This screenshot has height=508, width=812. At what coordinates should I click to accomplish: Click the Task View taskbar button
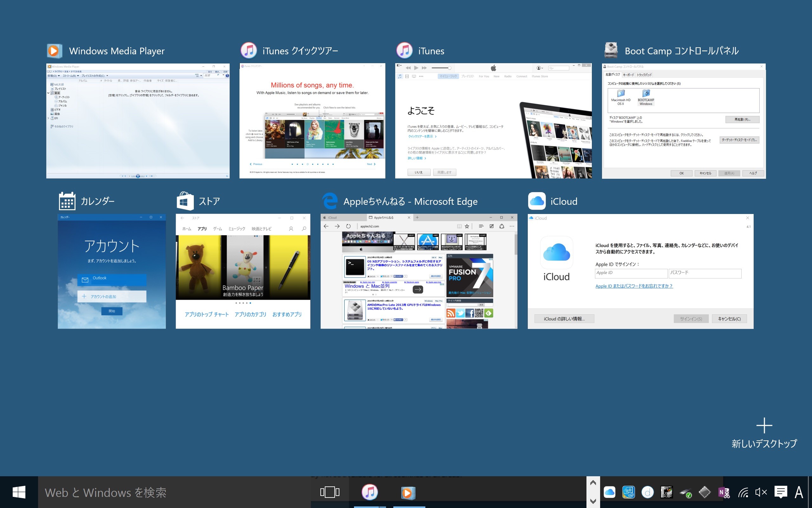pos(330,492)
